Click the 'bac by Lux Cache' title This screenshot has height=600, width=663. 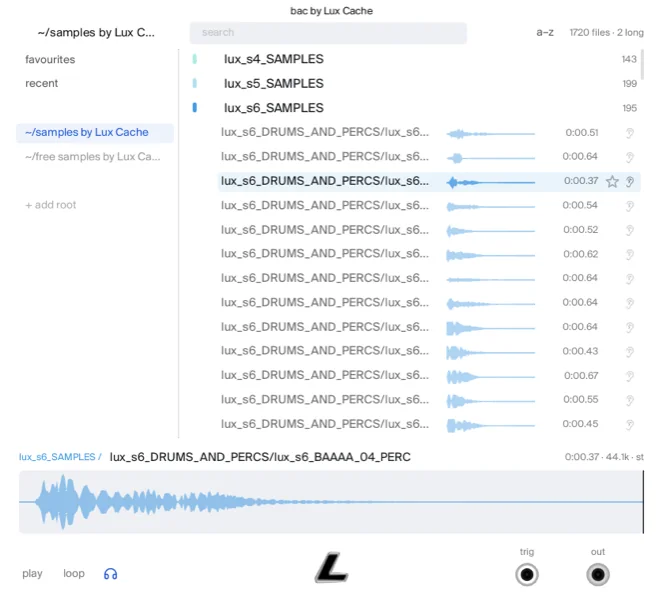[332, 11]
